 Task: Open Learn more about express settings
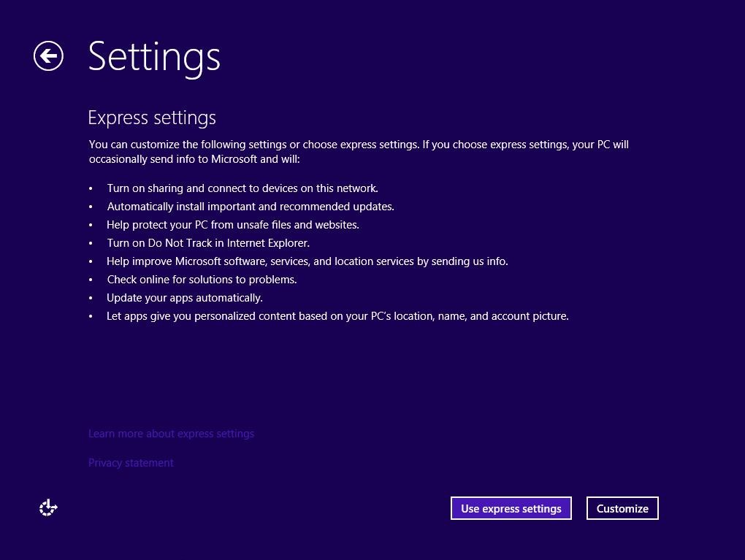click(171, 433)
